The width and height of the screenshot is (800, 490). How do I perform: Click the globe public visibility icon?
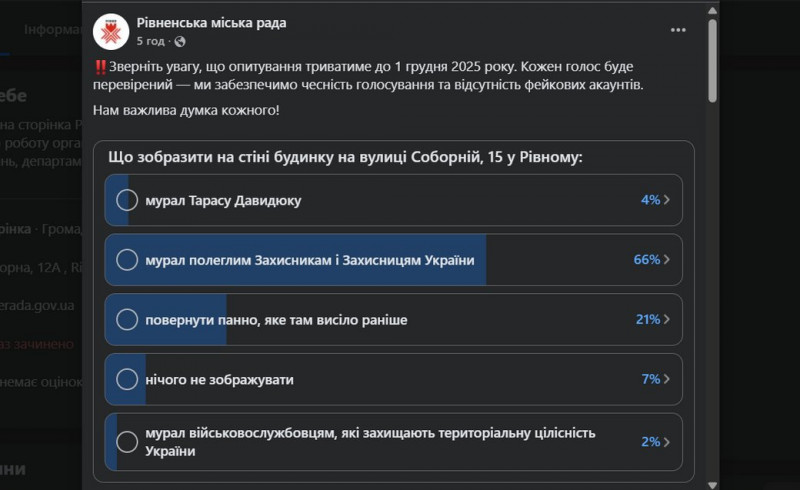click(x=180, y=42)
